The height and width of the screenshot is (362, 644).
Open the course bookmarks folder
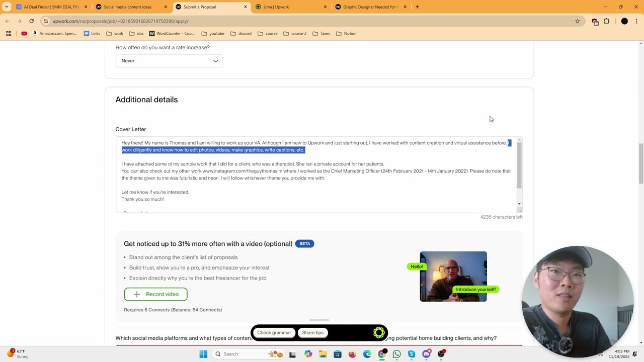(x=267, y=34)
